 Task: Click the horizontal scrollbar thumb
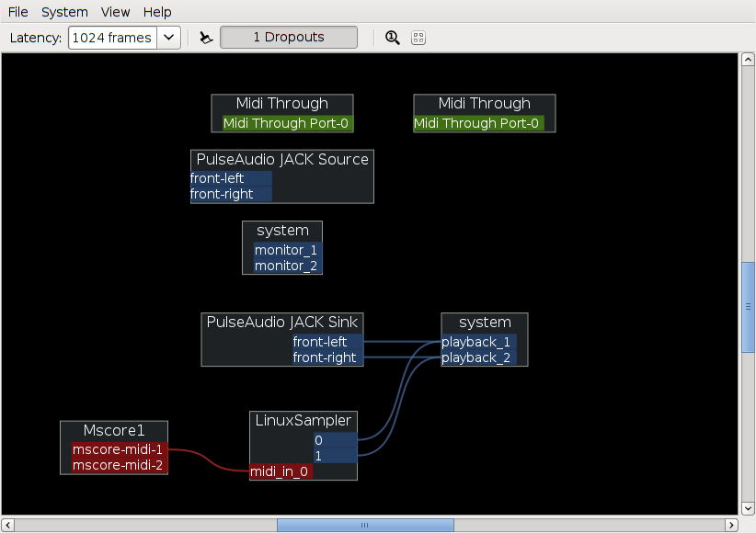[365, 525]
